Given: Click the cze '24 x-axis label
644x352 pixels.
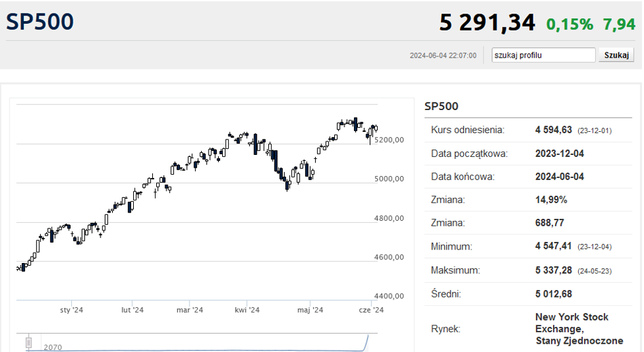Looking at the screenshot, I should [x=371, y=310].
